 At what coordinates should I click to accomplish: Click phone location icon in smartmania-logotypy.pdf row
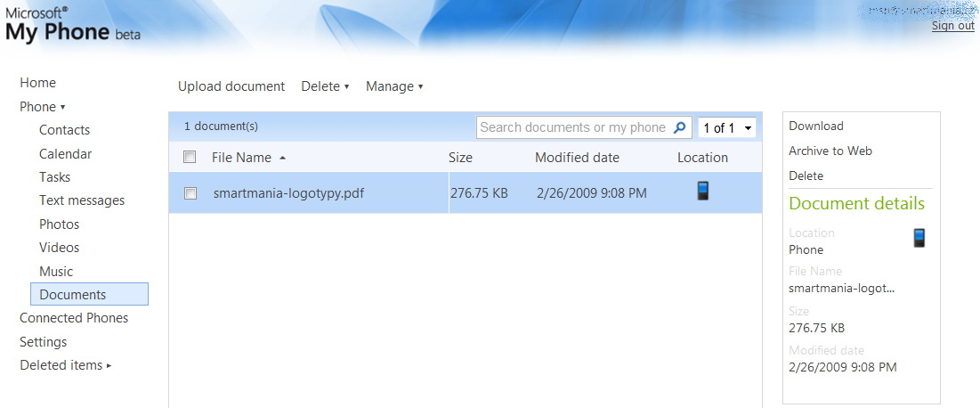coord(703,191)
